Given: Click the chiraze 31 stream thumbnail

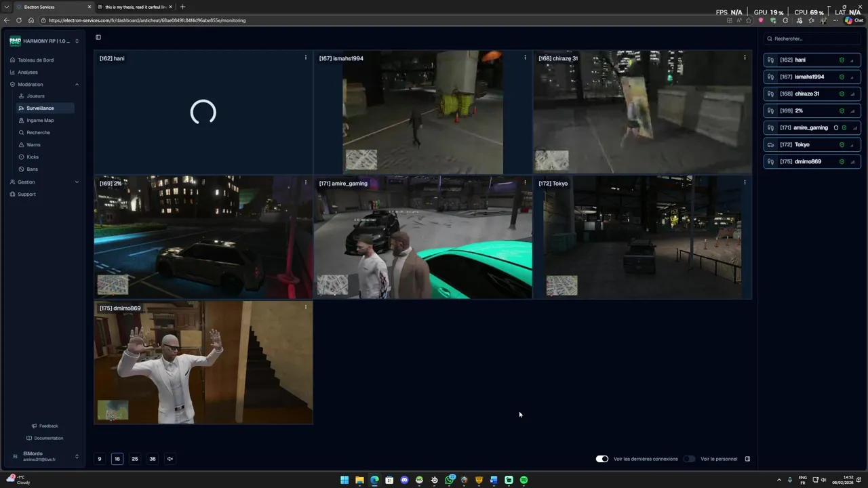Looking at the screenshot, I should [x=643, y=113].
